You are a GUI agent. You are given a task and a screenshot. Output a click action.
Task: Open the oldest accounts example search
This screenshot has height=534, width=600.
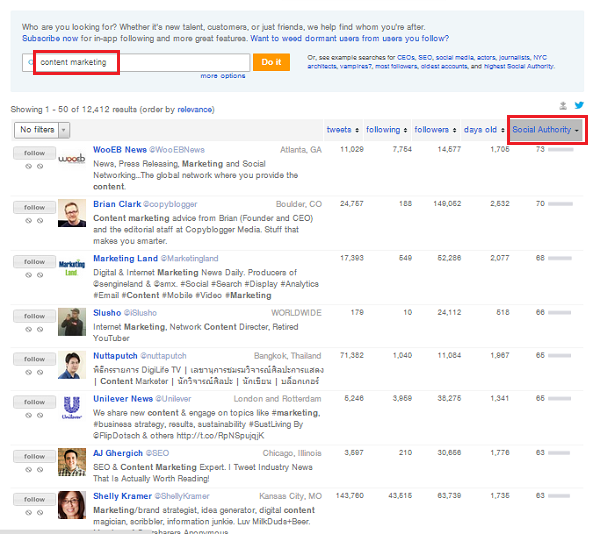point(443,66)
